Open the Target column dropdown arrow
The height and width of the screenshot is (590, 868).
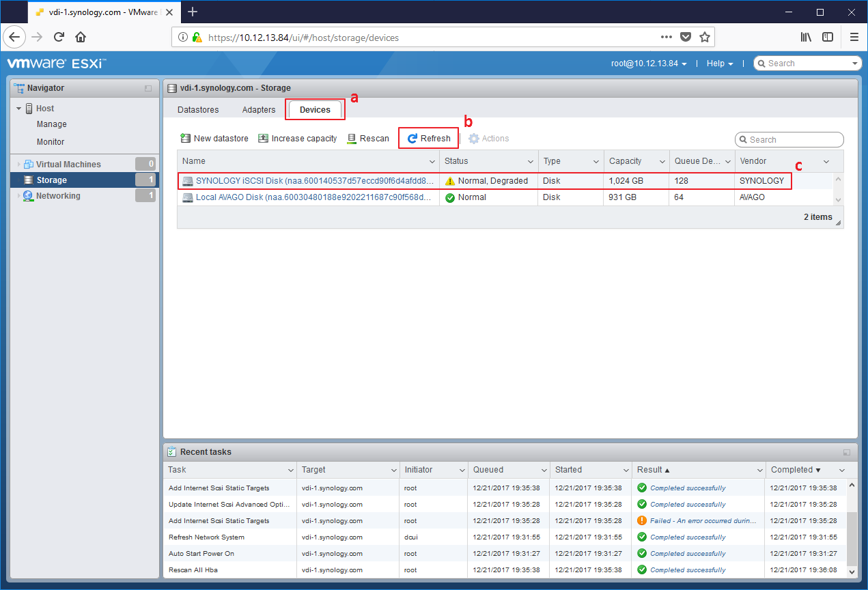point(394,470)
